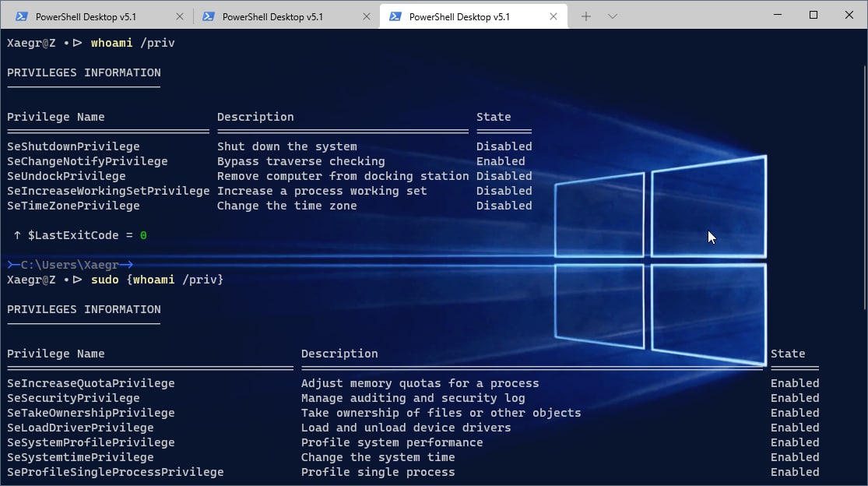Click 'Adjust memory quotas for a process' text
This screenshot has width=868, height=486.
point(420,384)
